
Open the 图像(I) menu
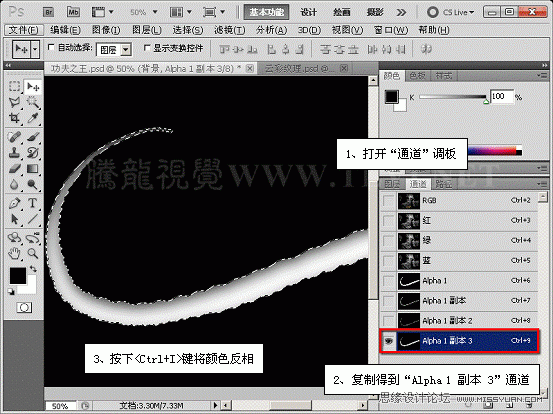pos(106,30)
